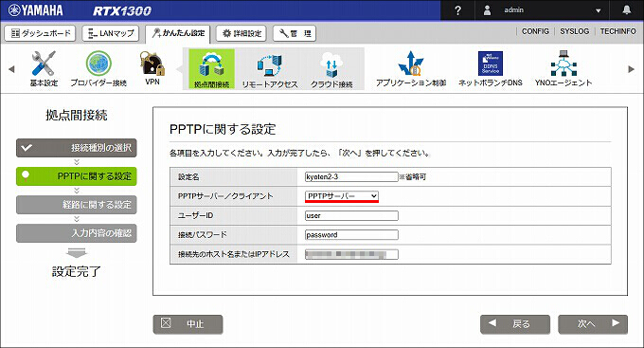Click the RTX1300 model name

122,10
